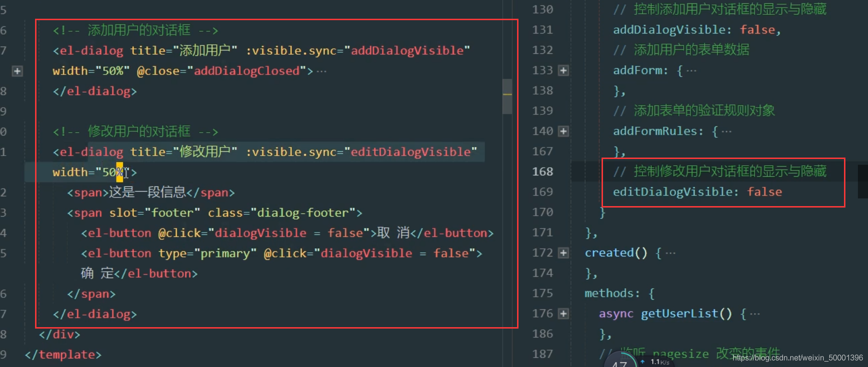Click the "修改用户的对话框" HTML comment
Screen dimensions: 868x367
[x=135, y=132]
